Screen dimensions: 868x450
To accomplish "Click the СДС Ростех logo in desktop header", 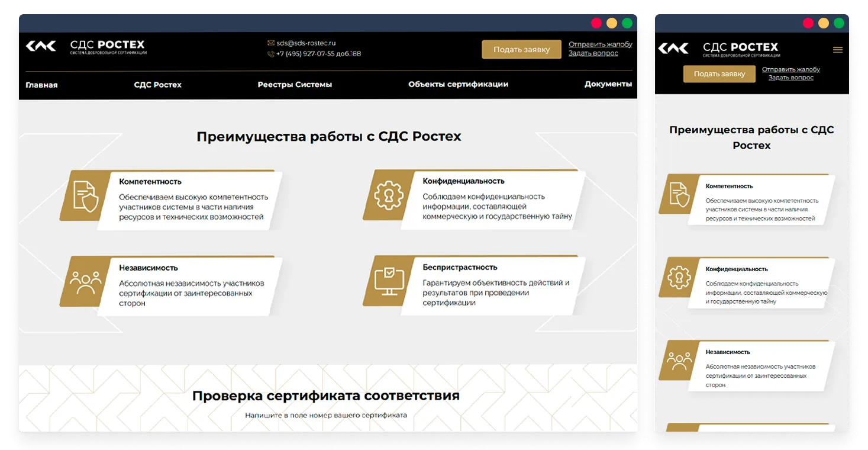I will tap(86, 47).
